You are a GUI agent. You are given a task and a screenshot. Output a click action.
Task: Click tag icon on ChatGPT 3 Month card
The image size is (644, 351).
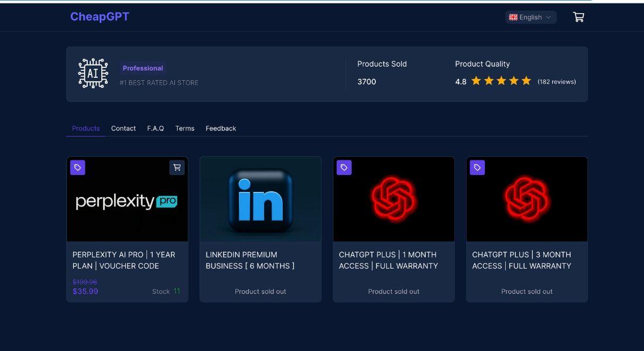477,167
